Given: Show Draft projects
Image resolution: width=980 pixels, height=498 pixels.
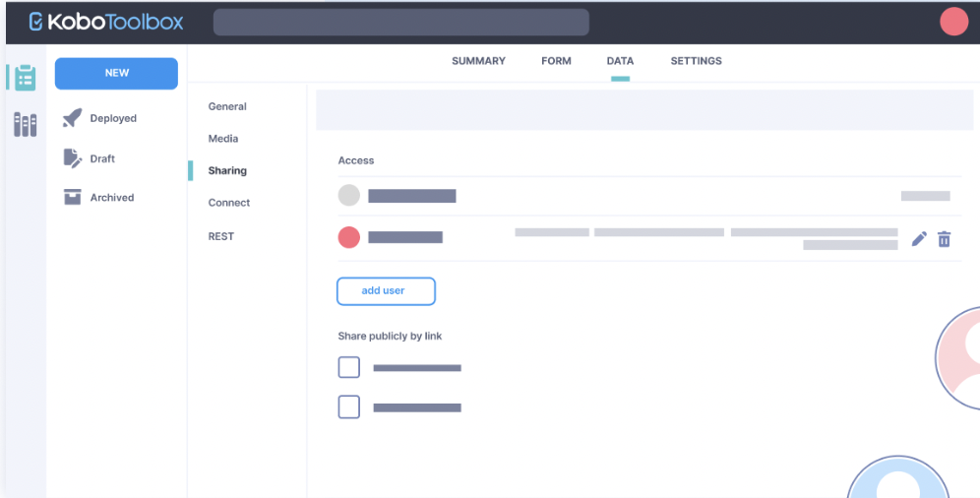Looking at the screenshot, I should [102, 158].
